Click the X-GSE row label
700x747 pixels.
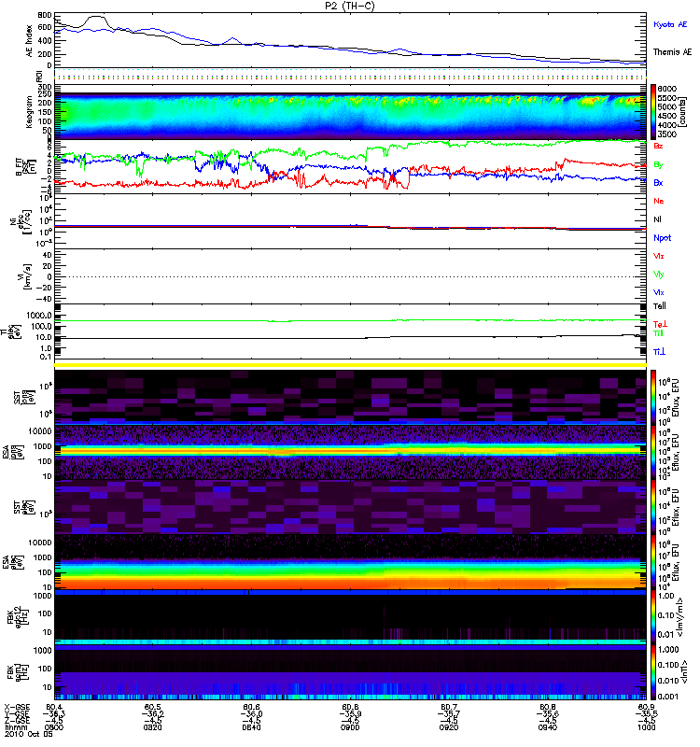coord(17,708)
